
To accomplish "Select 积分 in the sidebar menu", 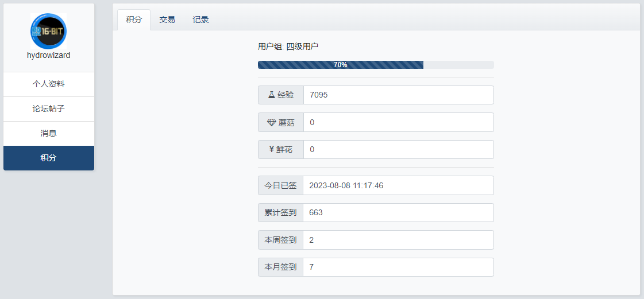I will pyautogui.click(x=49, y=158).
